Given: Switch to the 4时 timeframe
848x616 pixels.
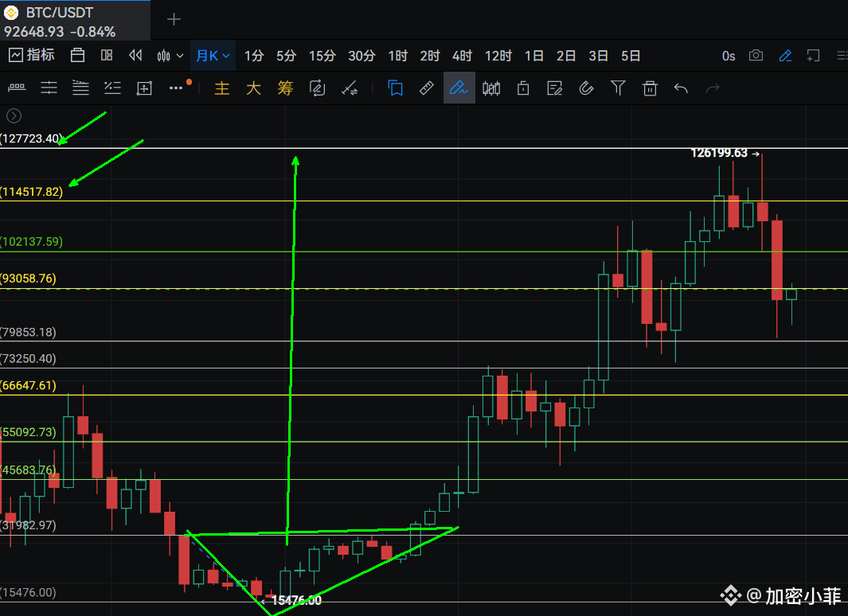Looking at the screenshot, I should pyautogui.click(x=462, y=56).
